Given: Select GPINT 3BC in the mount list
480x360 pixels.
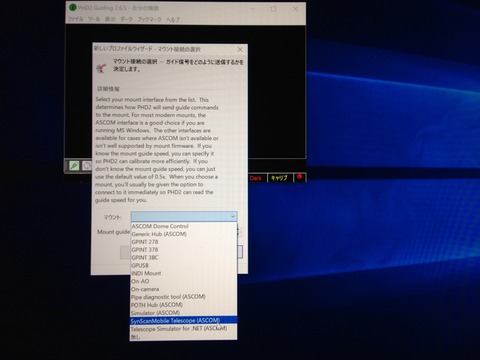Looking at the screenshot, I should pos(183,258).
